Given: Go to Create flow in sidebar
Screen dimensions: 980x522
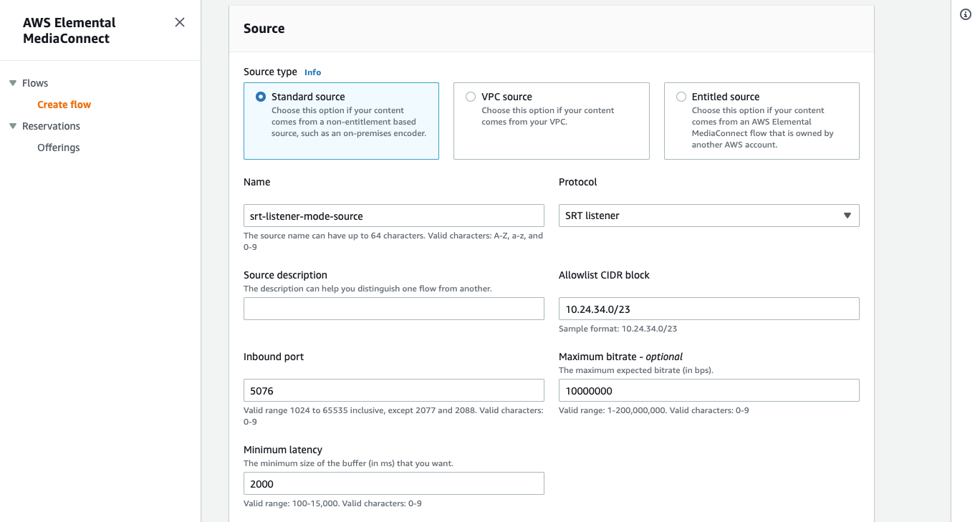Looking at the screenshot, I should pos(64,105).
